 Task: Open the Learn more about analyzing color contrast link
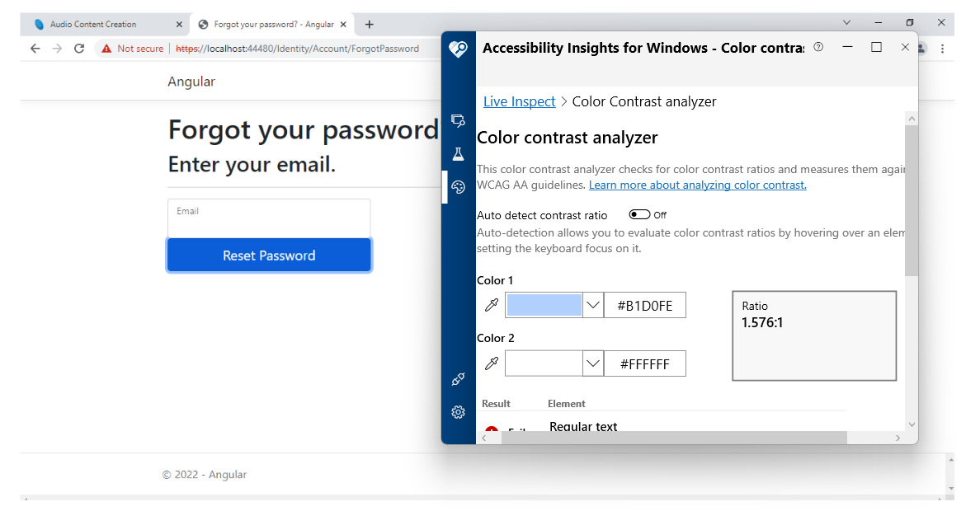697,184
